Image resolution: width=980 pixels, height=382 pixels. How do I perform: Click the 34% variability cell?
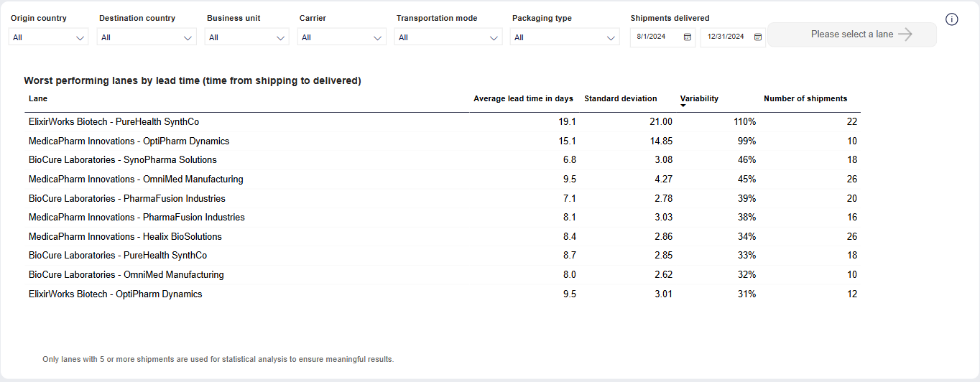pyautogui.click(x=746, y=236)
